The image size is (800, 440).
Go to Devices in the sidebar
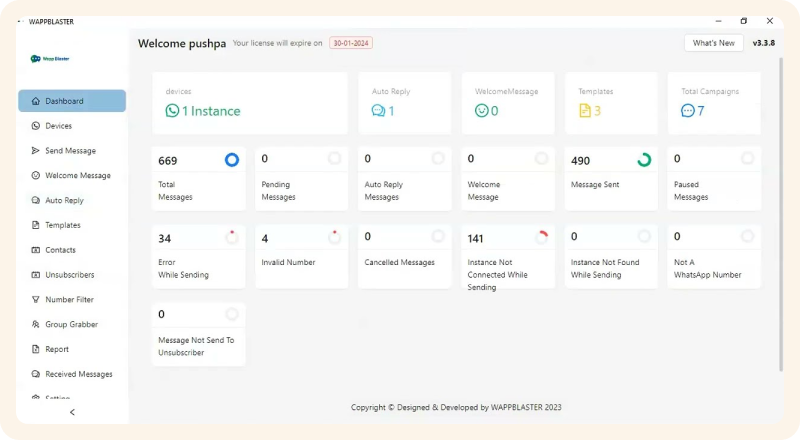[x=72, y=126]
